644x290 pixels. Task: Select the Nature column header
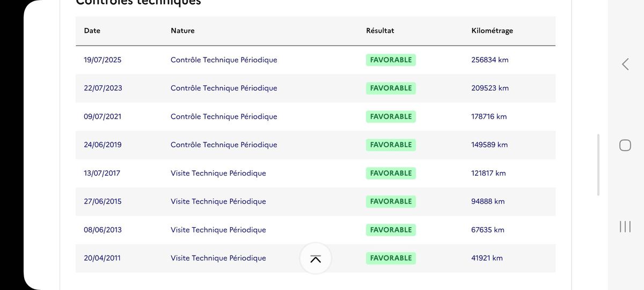[x=182, y=31]
